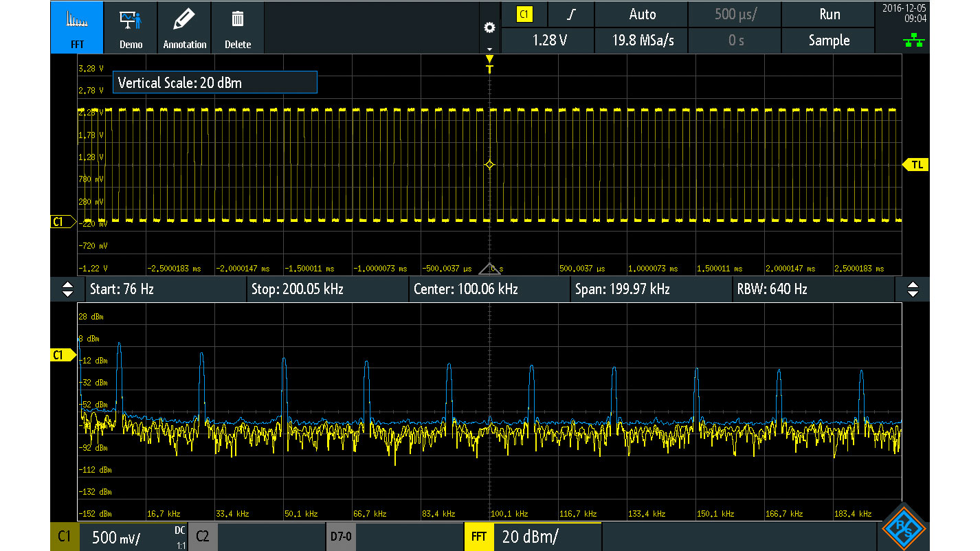The width and height of the screenshot is (980, 551).
Task: Open the Auto trigger mode selector
Action: [x=642, y=14]
